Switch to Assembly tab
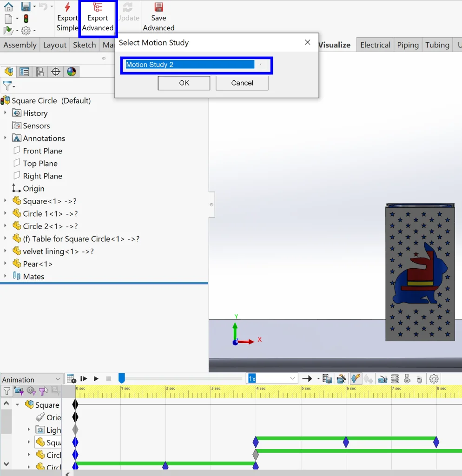 pos(20,45)
